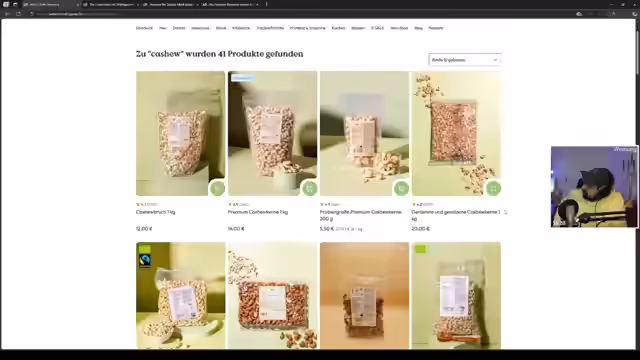Add Cashewbruch 1 kg to cart
640x360 pixels.
pos(217,188)
